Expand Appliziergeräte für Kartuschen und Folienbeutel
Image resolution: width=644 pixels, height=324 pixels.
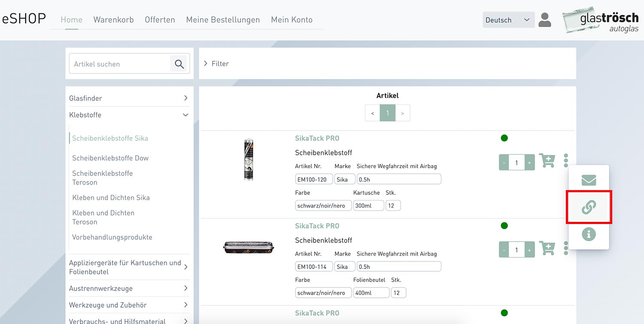[x=129, y=267]
